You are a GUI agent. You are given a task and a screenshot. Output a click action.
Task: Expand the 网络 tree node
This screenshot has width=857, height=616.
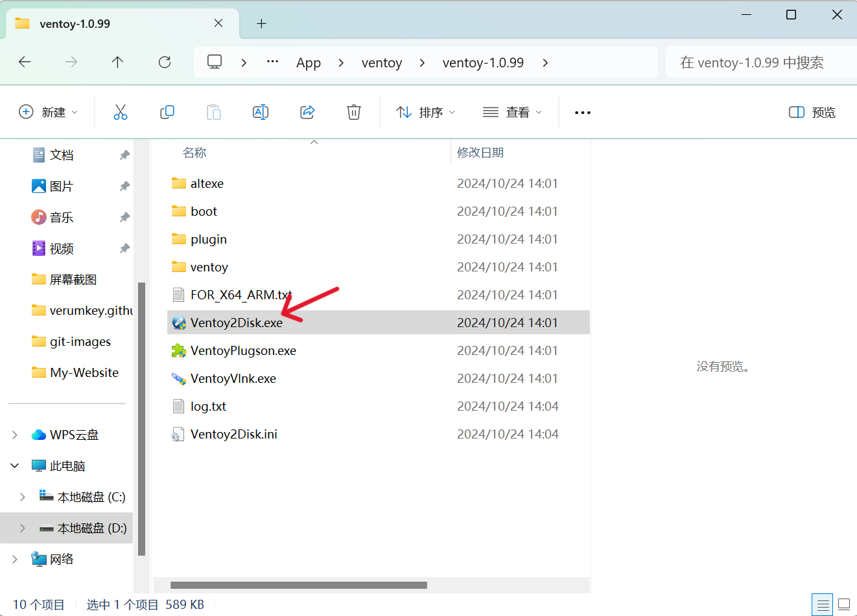click(x=15, y=559)
